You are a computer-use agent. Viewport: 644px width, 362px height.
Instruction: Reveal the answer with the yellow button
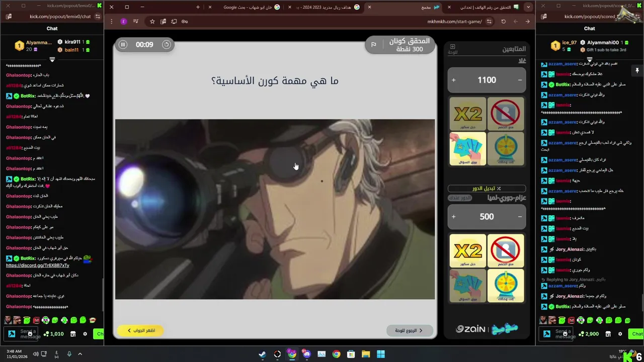[x=140, y=330]
